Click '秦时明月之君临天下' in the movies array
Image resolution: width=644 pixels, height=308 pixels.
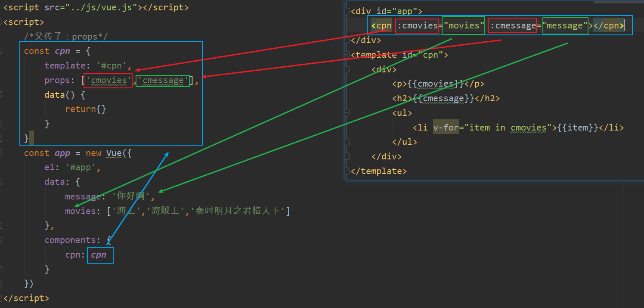(238, 211)
